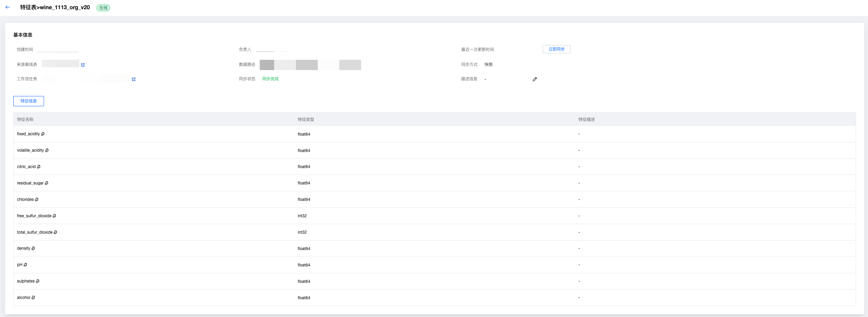Click the back arrow icon
Image resolution: width=868 pixels, height=317 pixels.
click(x=8, y=7)
